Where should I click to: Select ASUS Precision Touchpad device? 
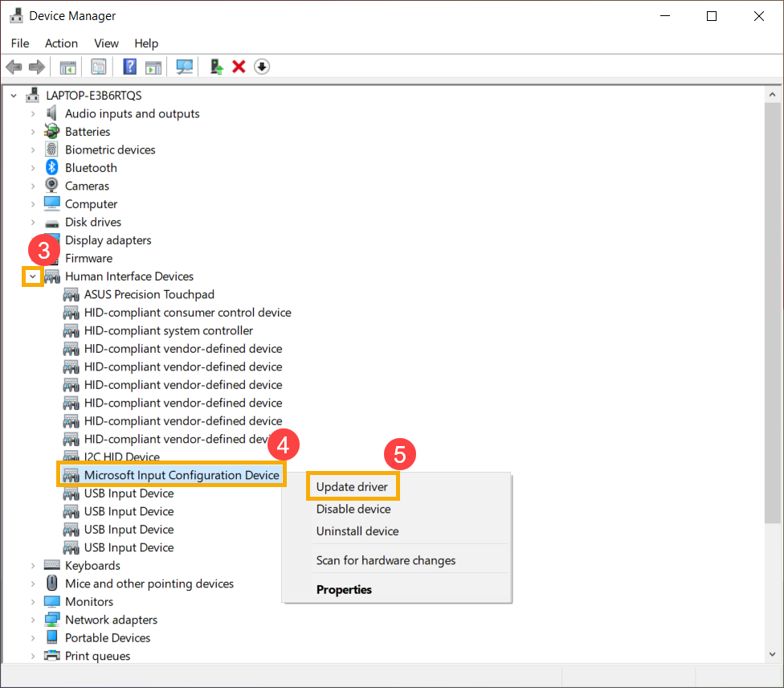coord(149,295)
